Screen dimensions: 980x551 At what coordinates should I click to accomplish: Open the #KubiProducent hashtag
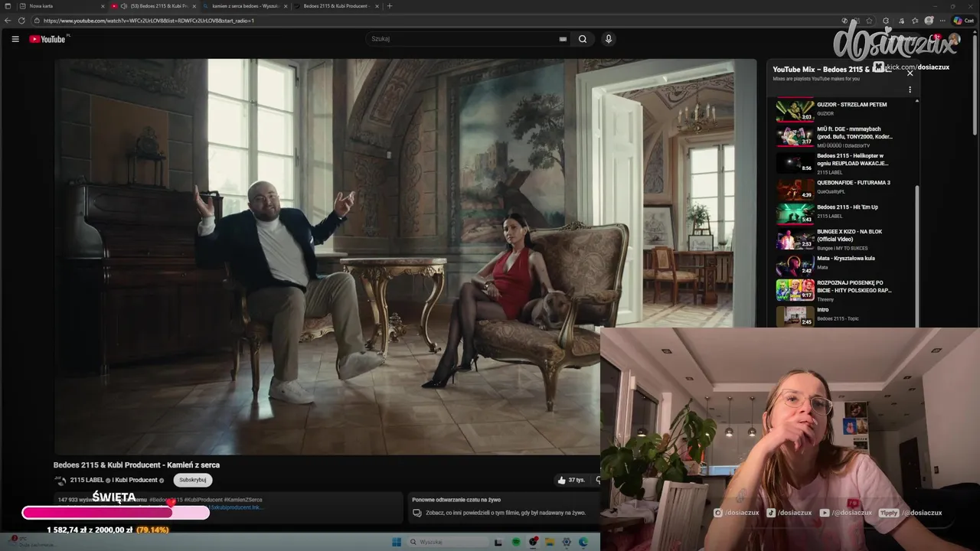point(204,500)
